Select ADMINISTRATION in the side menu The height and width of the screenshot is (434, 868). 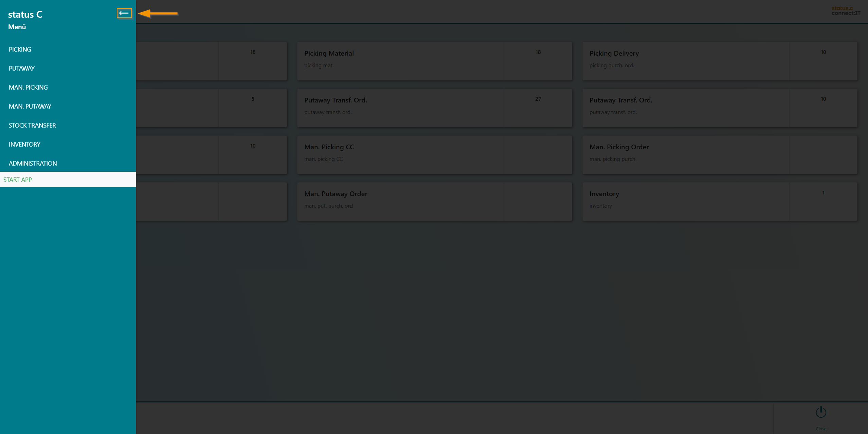pyautogui.click(x=33, y=164)
